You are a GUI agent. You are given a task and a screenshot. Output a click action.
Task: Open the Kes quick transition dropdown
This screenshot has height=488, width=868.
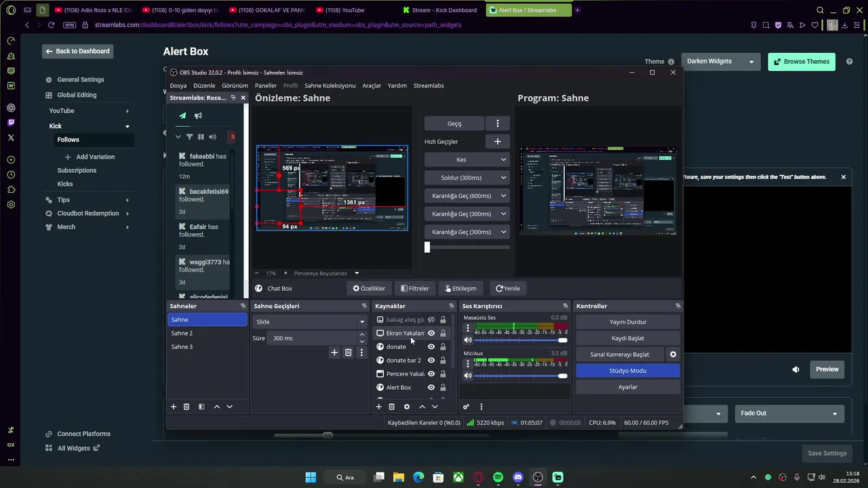(x=467, y=160)
